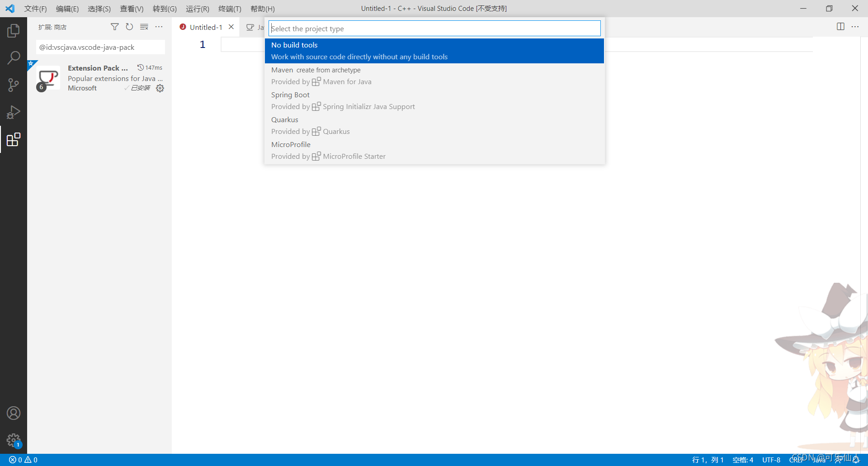Open the 终端(T) menu
This screenshot has height=466, width=868.
pyautogui.click(x=230, y=9)
